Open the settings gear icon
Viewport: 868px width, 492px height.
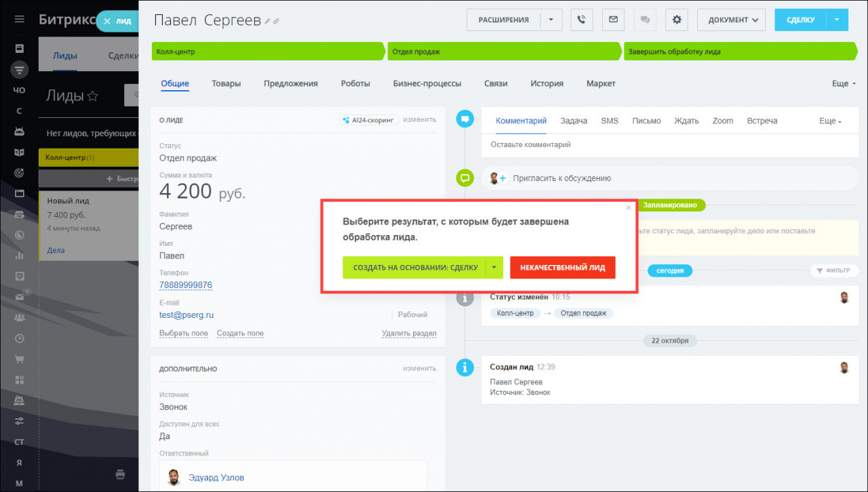[676, 20]
